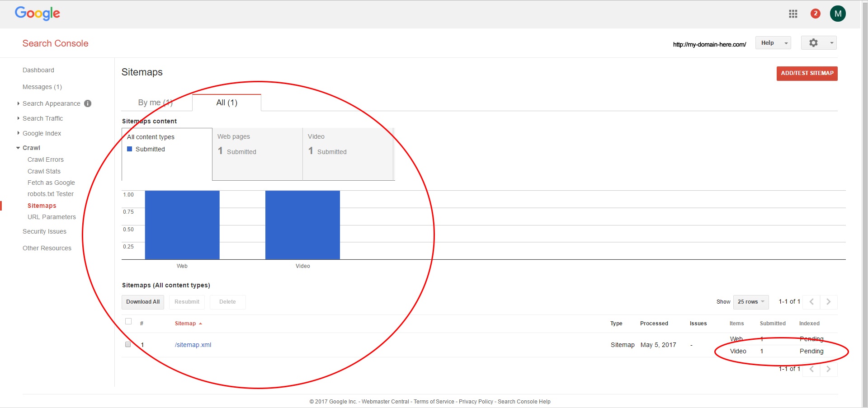Click the Delete button
The height and width of the screenshot is (408, 868).
[227, 302]
